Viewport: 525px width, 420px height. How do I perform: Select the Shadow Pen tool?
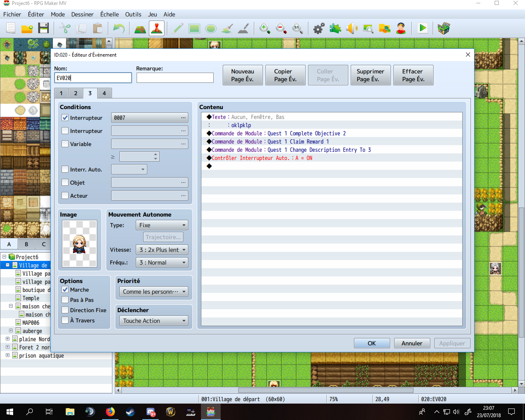pyautogui.click(x=244, y=28)
